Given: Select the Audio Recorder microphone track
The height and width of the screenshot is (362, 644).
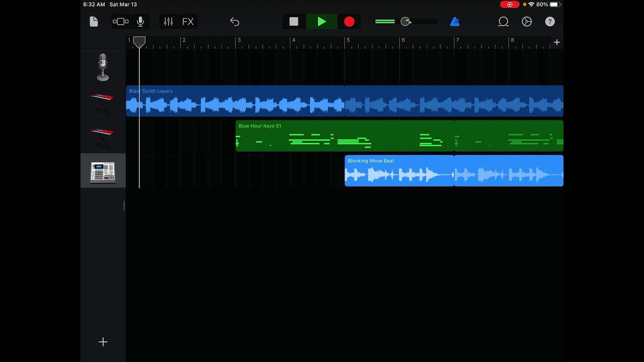Looking at the screenshot, I should click(103, 67).
